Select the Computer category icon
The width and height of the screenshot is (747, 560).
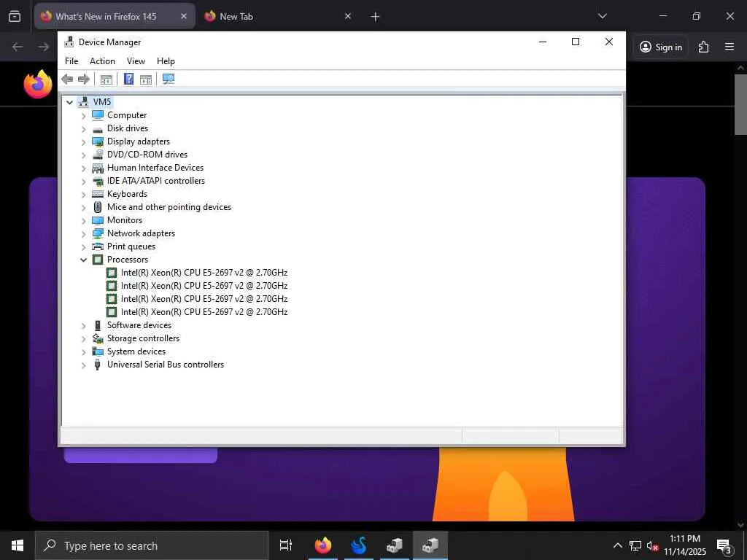point(98,115)
